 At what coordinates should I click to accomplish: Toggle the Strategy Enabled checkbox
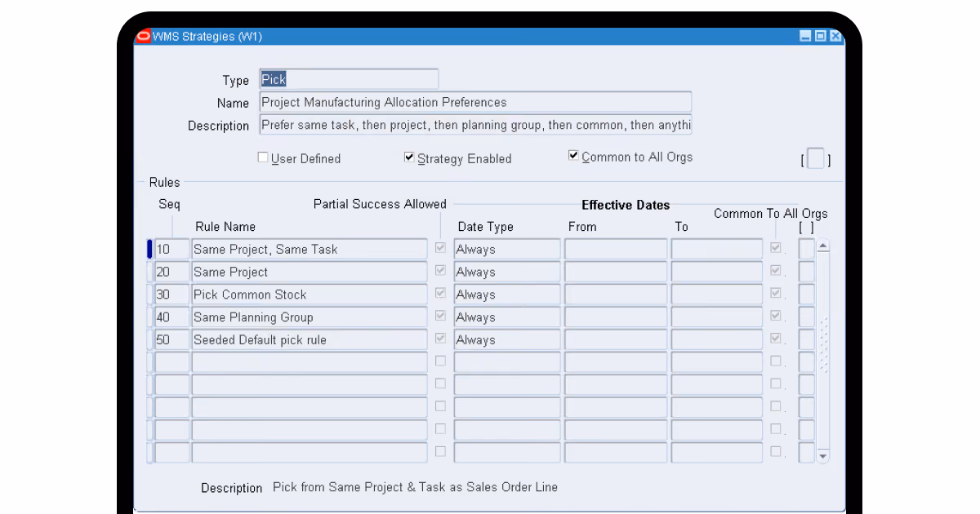(x=409, y=157)
